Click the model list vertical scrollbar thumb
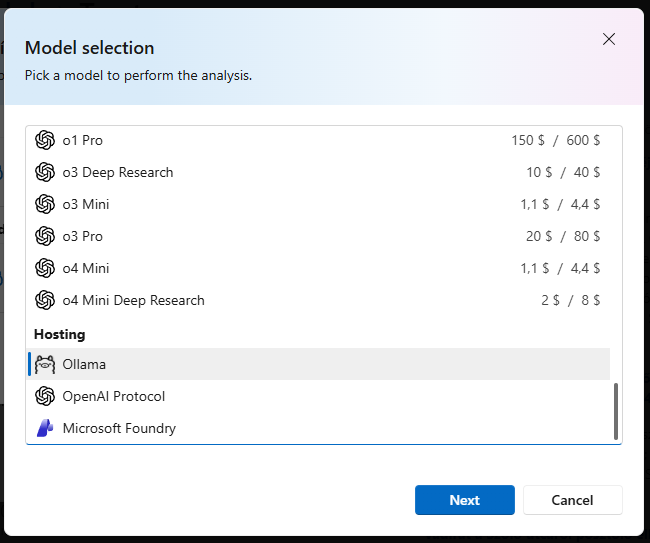 [x=616, y=411]
